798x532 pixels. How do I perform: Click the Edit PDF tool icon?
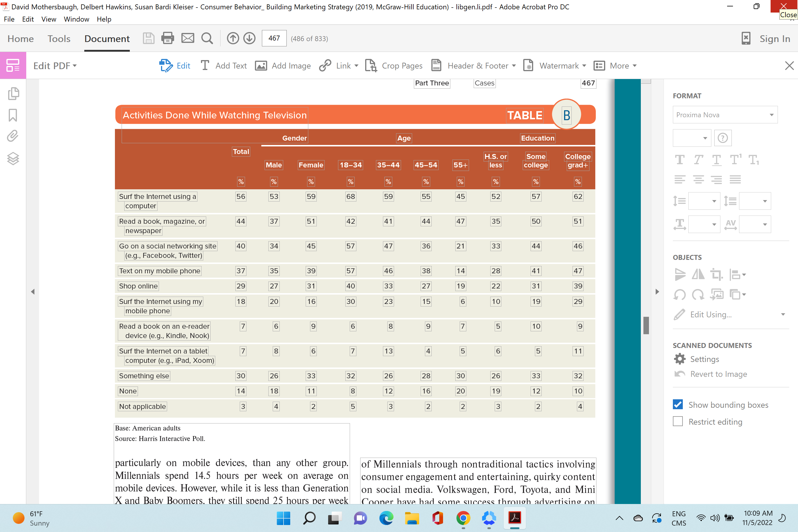pos(13,66)
